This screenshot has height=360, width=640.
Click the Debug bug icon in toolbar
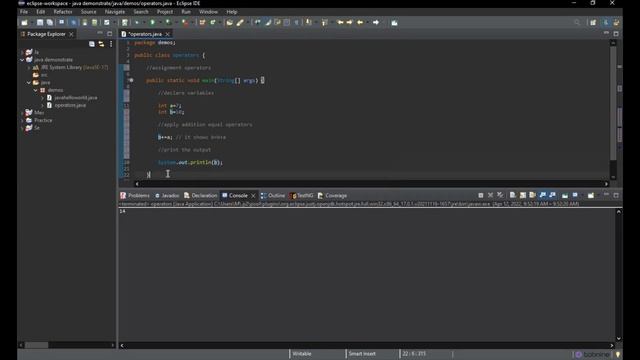coord(137,23)
